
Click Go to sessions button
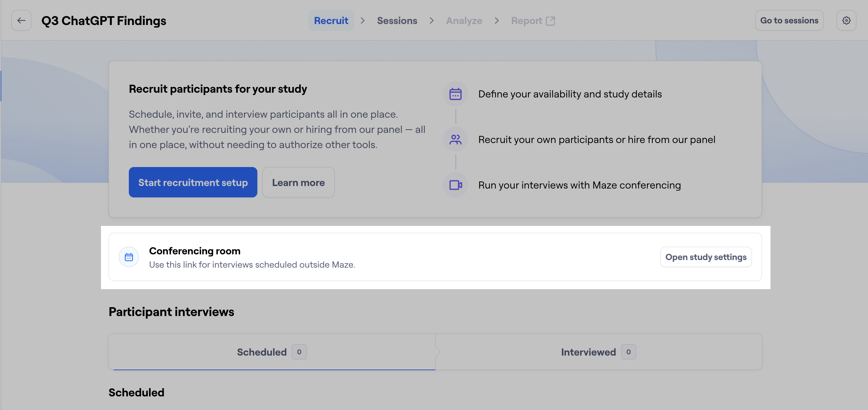pyautogui.click(x=789, y=21)
